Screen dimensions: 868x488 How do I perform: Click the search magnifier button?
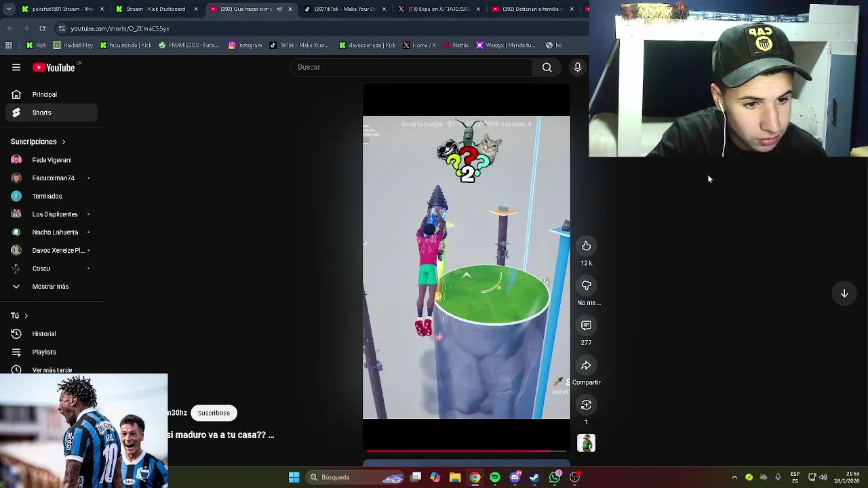pos(547,67)
